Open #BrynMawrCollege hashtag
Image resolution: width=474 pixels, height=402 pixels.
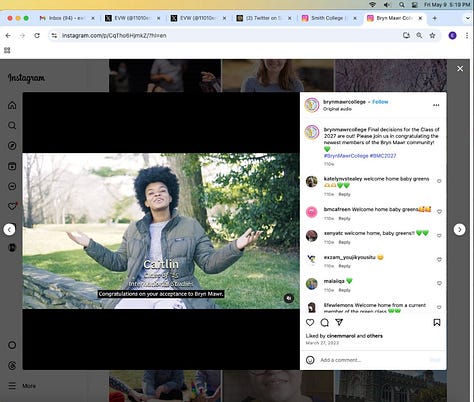346,156
